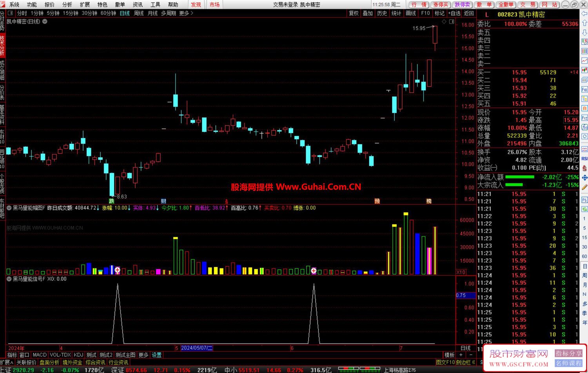
Task: Open the 境外资金 bottom tab
Action: 72,362
